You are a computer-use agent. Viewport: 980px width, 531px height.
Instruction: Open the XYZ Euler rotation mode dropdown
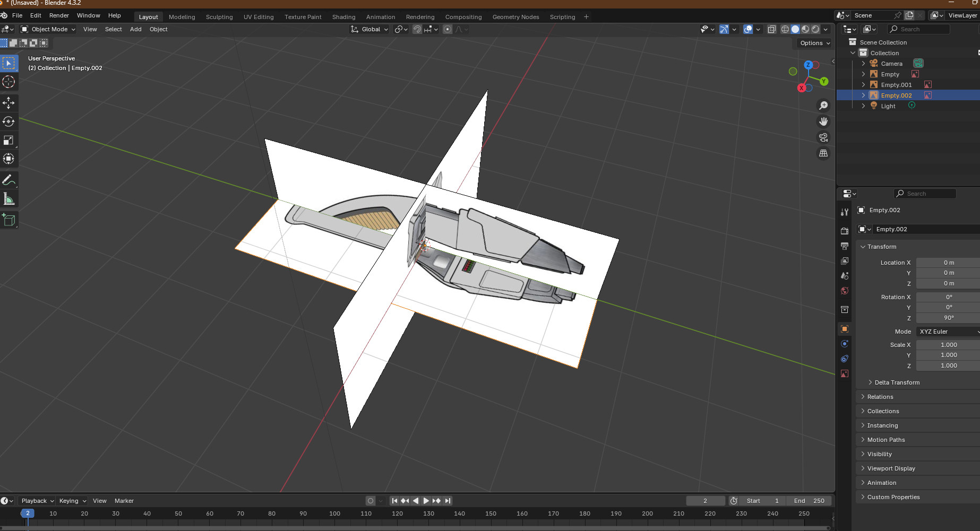[948, 332]
